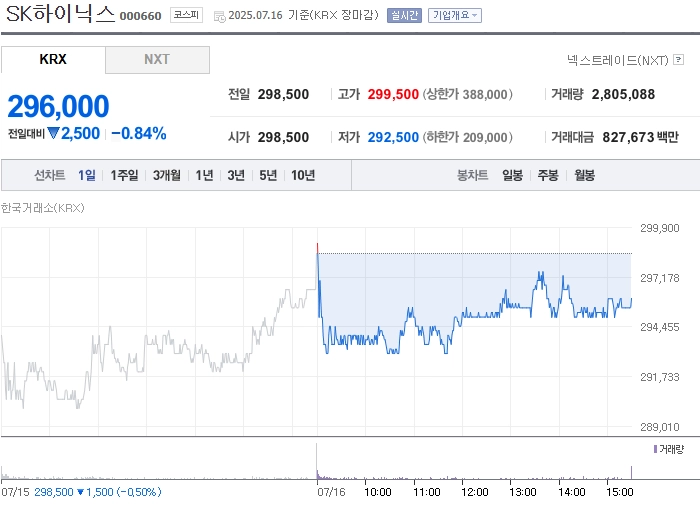Click the 저가 value 292,500
The width and height of the screenshot is (700, 505).
tap(393, 137)
